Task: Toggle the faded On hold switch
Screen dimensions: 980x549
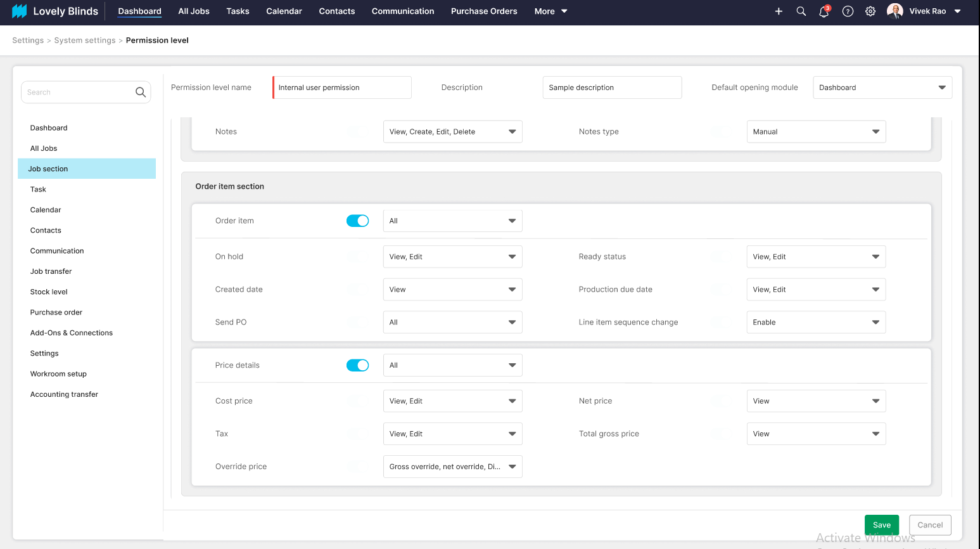Action: [353, 257]
